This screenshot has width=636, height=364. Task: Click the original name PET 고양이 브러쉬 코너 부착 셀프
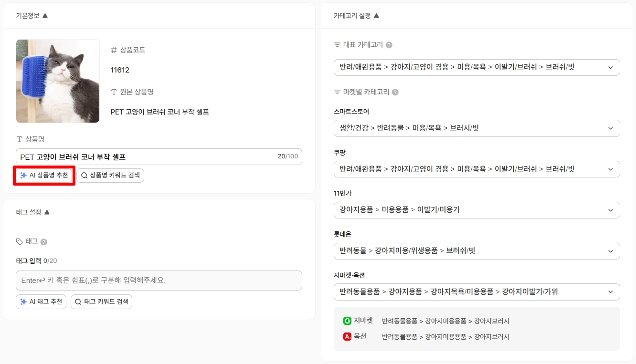[160, 112]
